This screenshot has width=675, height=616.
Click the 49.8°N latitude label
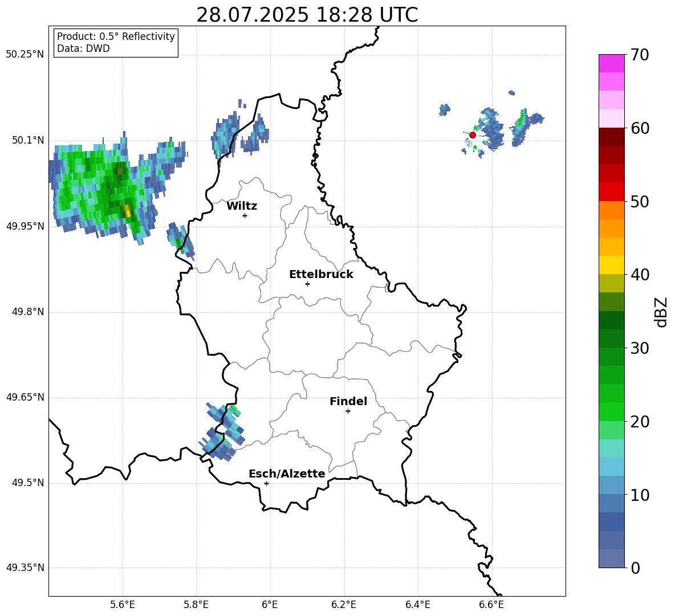coord(28,312)
